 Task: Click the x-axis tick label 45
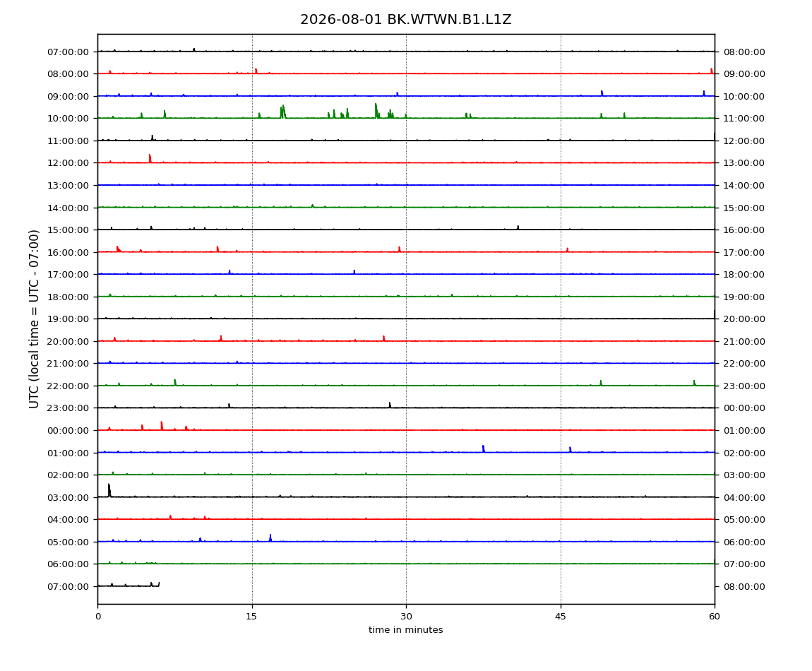pos(561,617)
